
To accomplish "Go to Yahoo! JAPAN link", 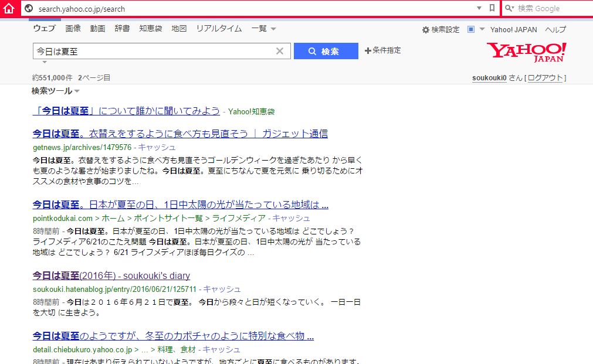I will tap(514, 29).
